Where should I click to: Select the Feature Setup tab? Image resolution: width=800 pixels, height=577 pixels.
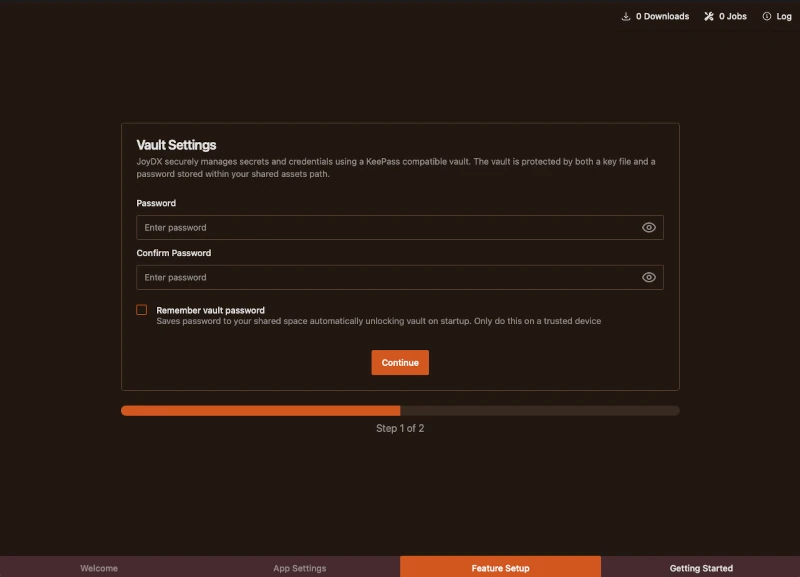click(x=501, y=568)
